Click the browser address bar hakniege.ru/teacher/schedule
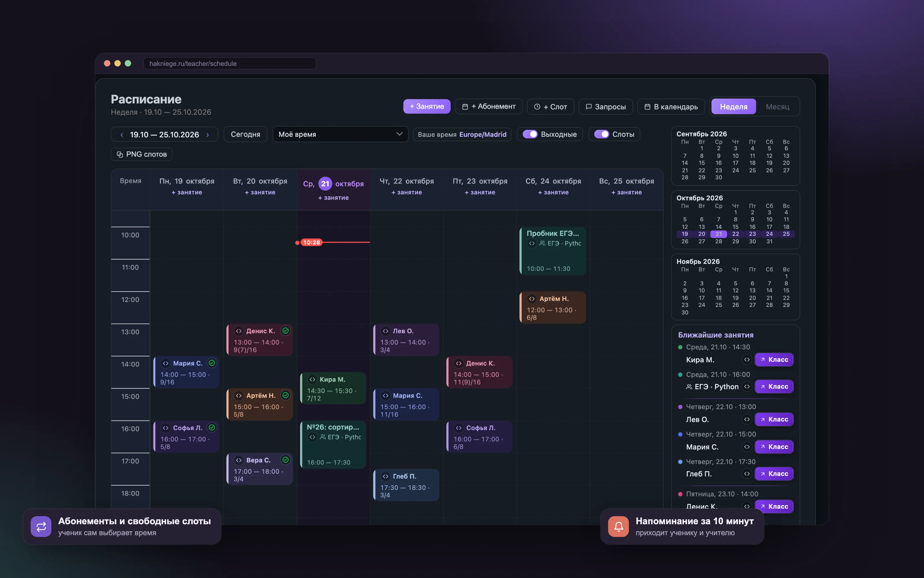This screenshot has height=578, width=924. 230,64
